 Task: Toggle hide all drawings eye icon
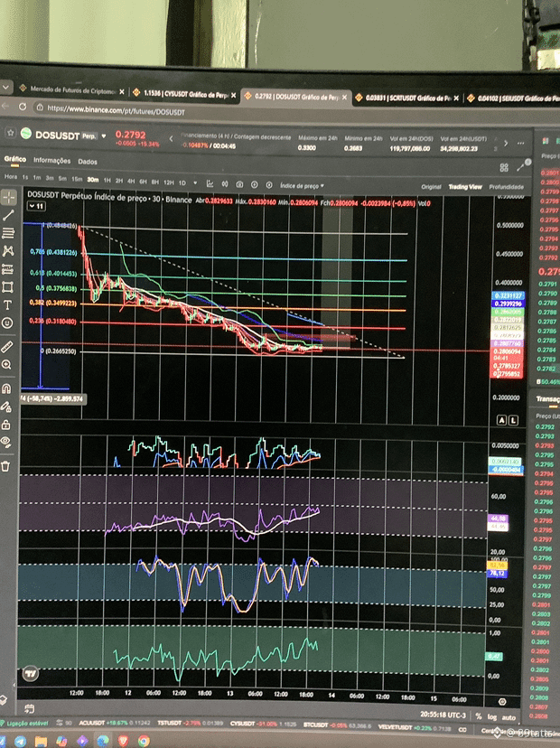tap(5, 443)
